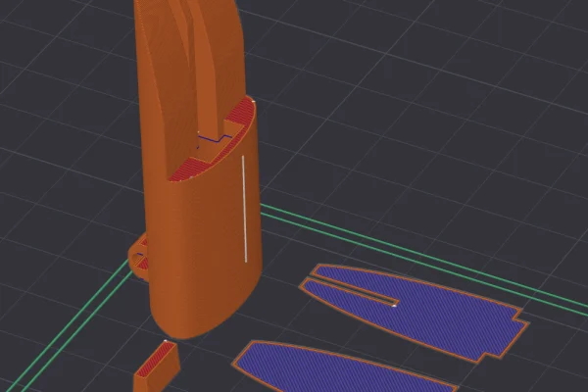588x392 pixels.
Task: Select the red solid infill lower-left top surface
Action: coord(182,171)
